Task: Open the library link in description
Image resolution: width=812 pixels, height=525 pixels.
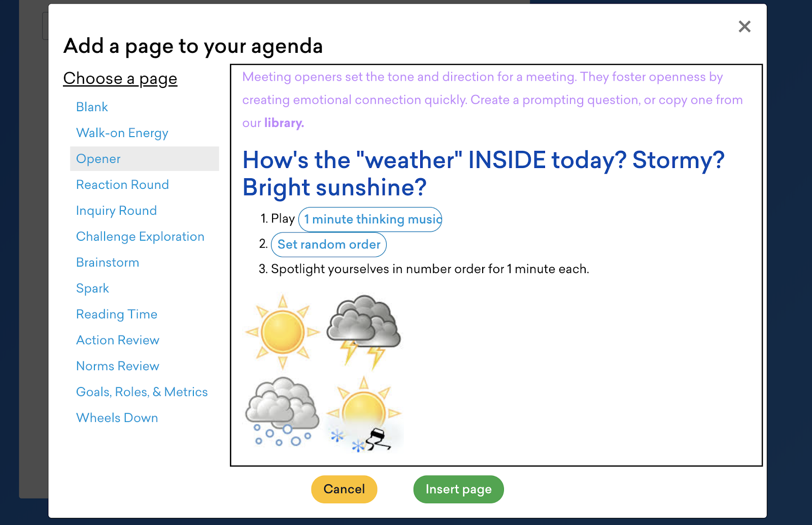Action: tap(284, 123)
